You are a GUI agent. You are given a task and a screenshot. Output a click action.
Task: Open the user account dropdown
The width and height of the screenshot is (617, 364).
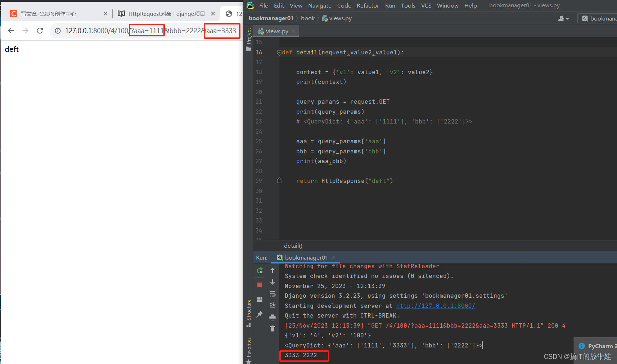coord(563,18)
